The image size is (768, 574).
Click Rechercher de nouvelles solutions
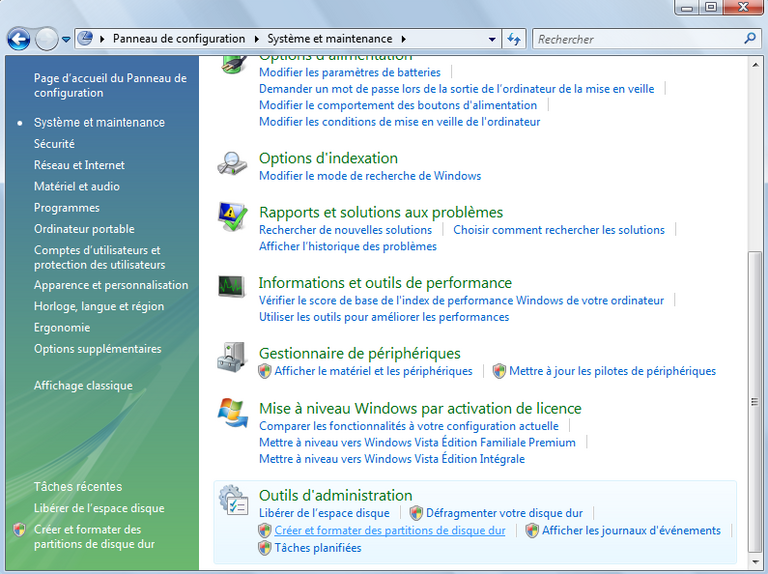pos(345,230)
